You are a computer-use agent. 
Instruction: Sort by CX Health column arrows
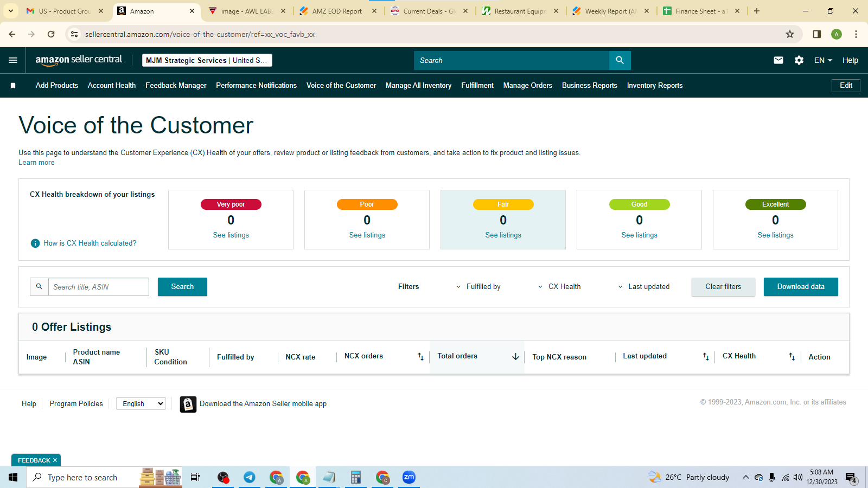[792, 356]
